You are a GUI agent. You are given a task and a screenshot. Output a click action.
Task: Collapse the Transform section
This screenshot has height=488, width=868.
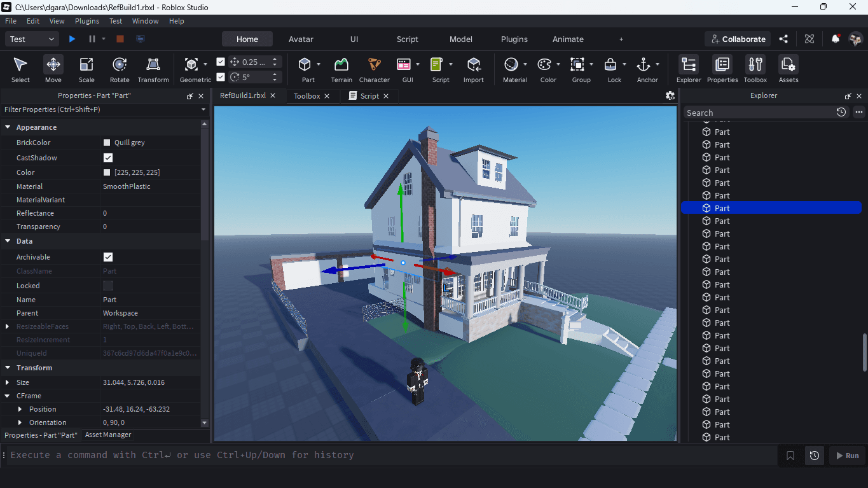pyautogui.click(x=8, y=368)
